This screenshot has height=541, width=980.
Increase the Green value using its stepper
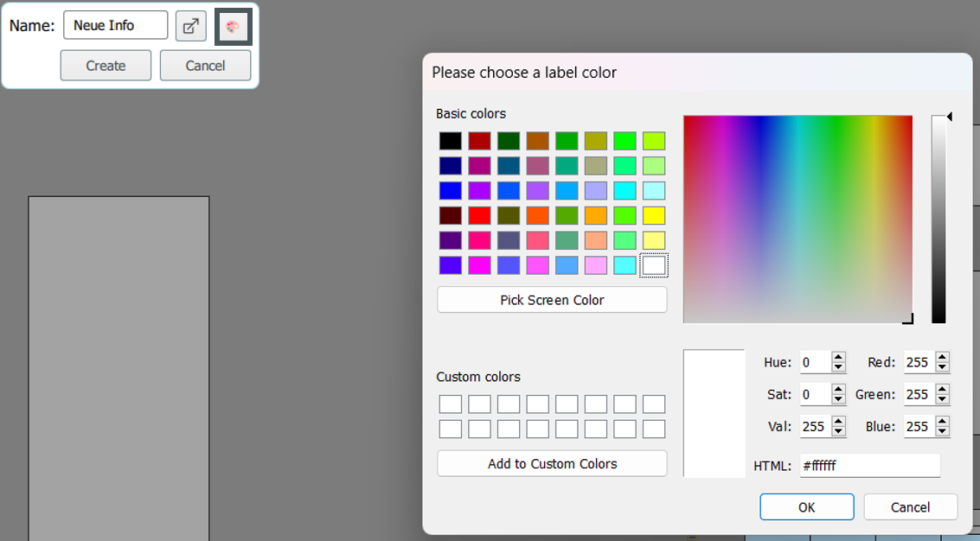click(942, 390)
